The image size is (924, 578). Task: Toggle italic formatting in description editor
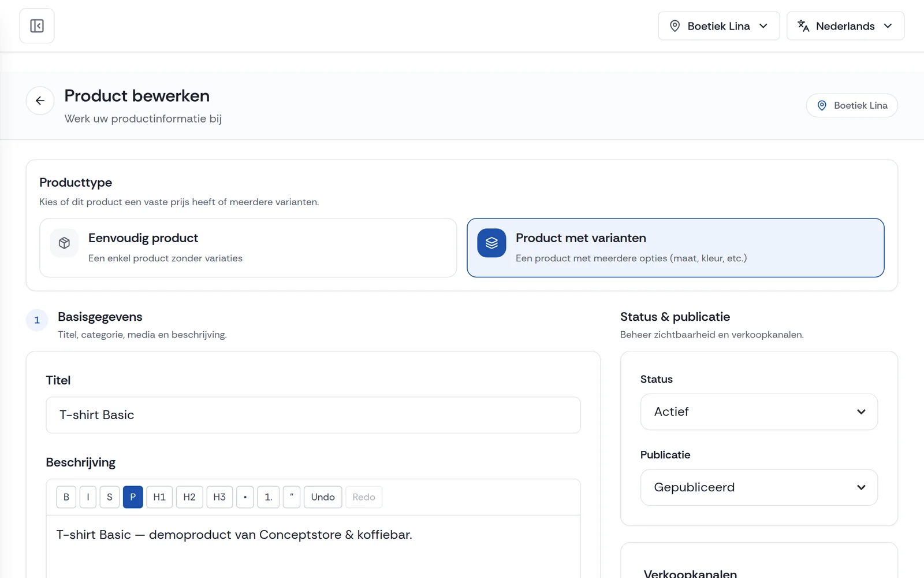tap(88, 497)
